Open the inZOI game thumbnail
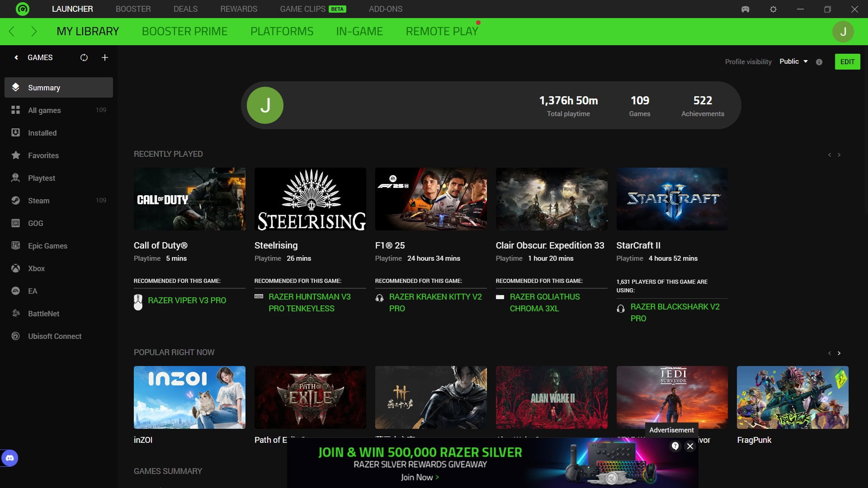 189,397
